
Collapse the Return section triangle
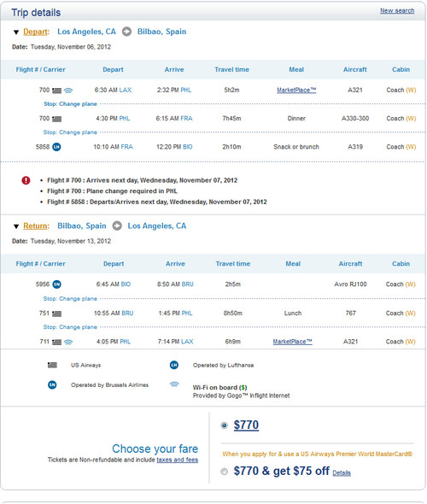(16, 226)
